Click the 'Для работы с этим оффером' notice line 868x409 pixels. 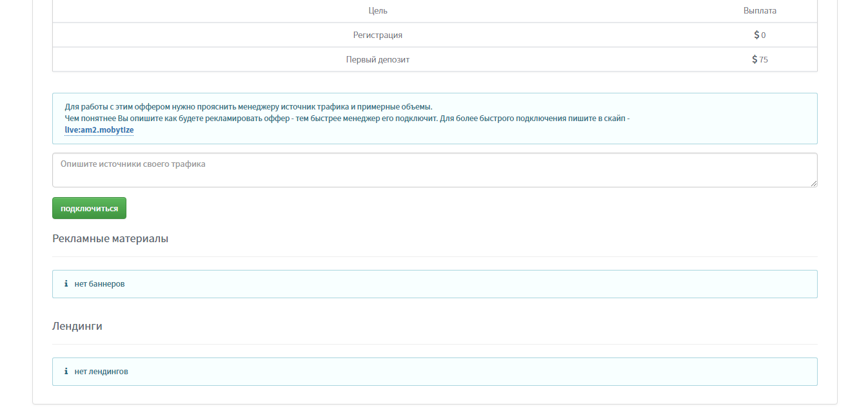(x=248, y=107)
